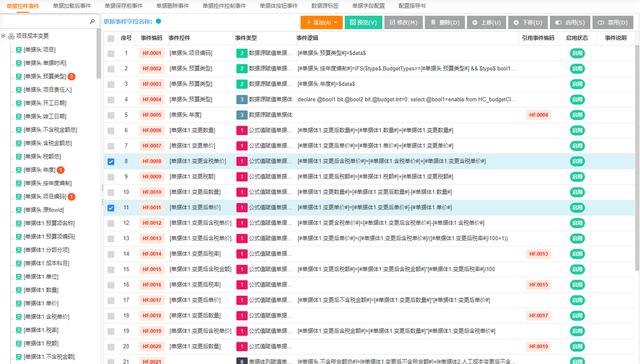Check the checkbox for row HF.0014

(x=111, y=254)
